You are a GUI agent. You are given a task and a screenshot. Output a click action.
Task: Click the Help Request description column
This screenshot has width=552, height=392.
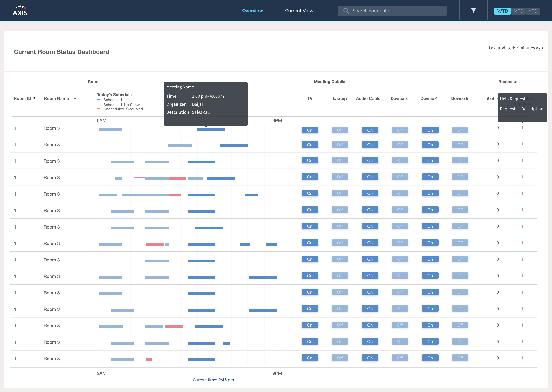(532, 109)
